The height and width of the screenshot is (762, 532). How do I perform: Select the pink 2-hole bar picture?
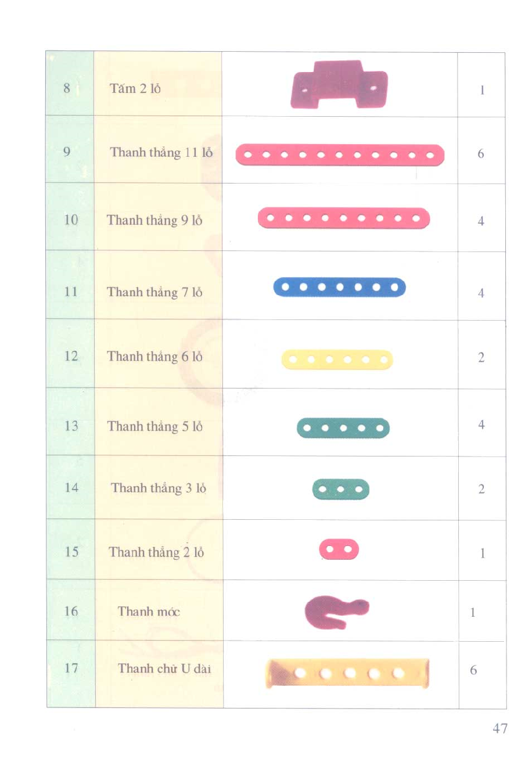[x=339, y=549]
